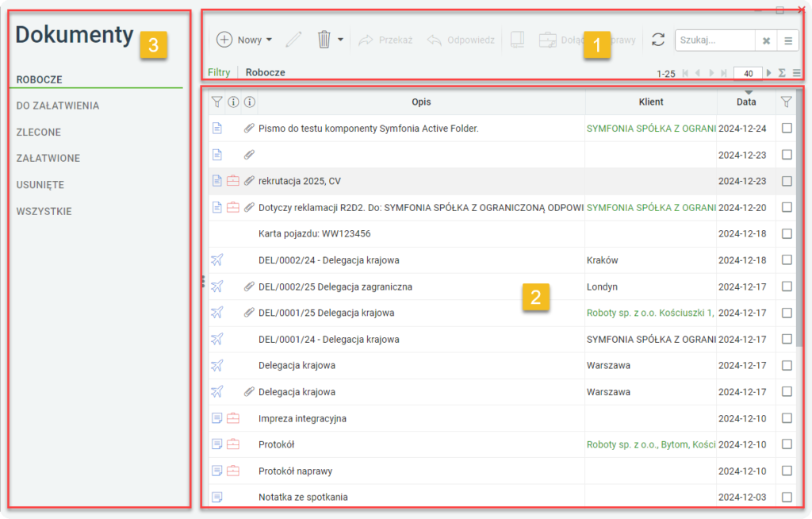Open the search options hamburger menu
Image resolution: width=812 pixels, height=519 pixels.
click(x=788, y=40)
